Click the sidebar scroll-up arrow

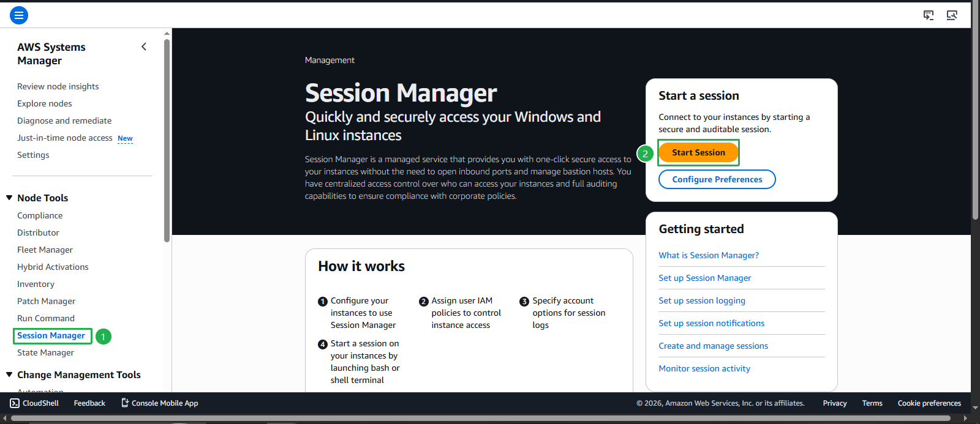pos(167,33)
